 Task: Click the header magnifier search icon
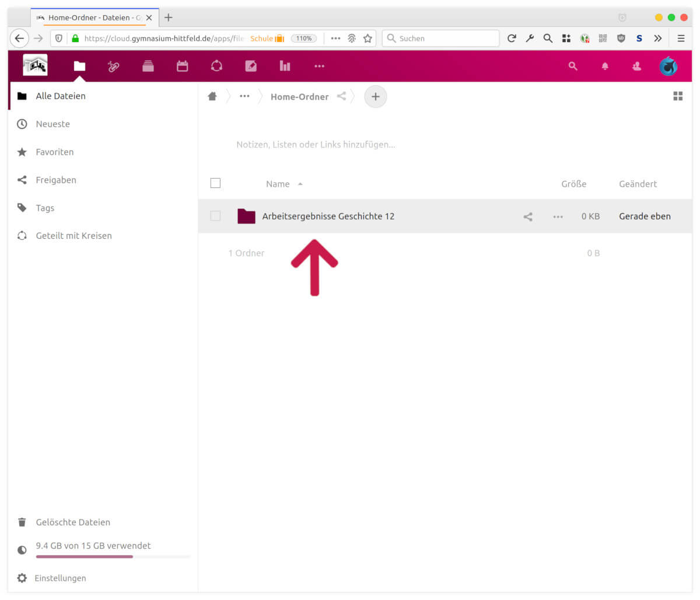(573, 67)
